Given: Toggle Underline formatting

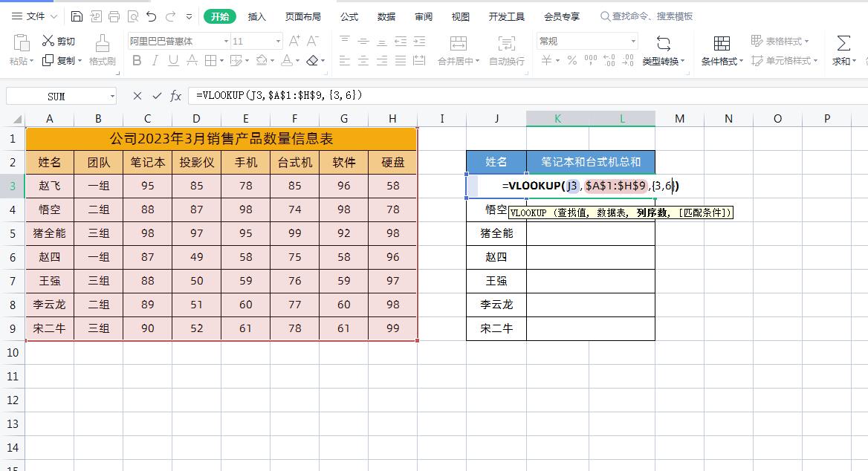Looking at the screenshot, I should click(173, 61).
